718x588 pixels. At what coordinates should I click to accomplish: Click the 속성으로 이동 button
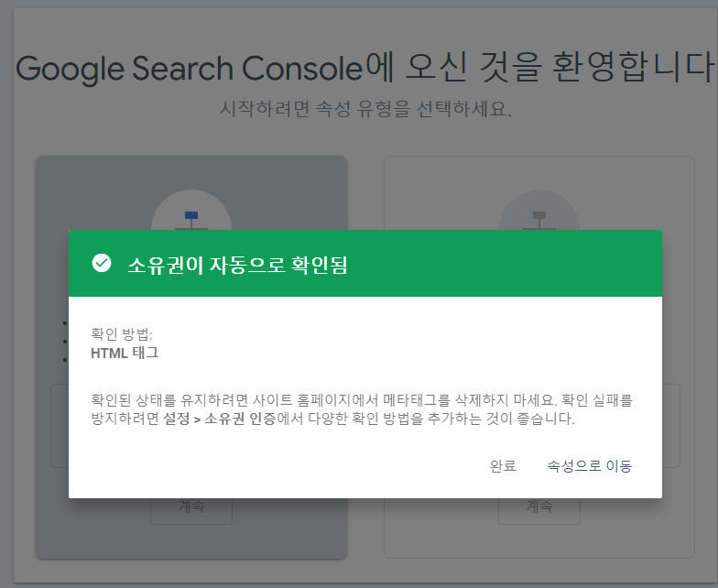tap(590, 465)
